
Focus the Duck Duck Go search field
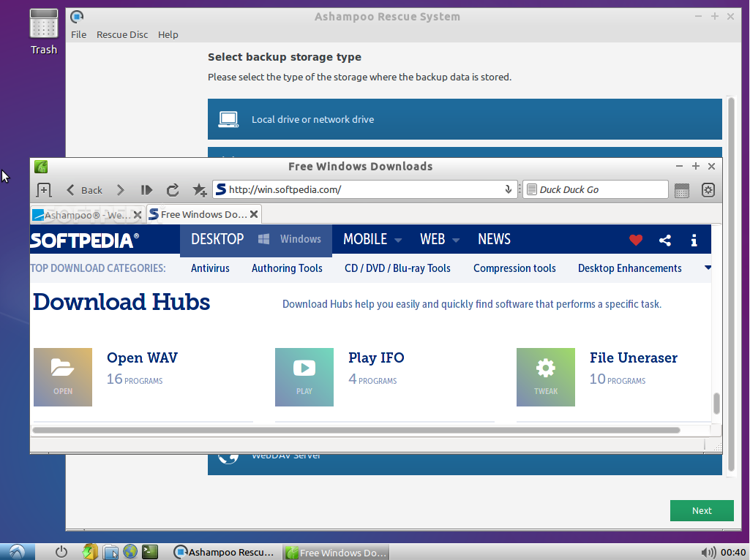[596, 189]
